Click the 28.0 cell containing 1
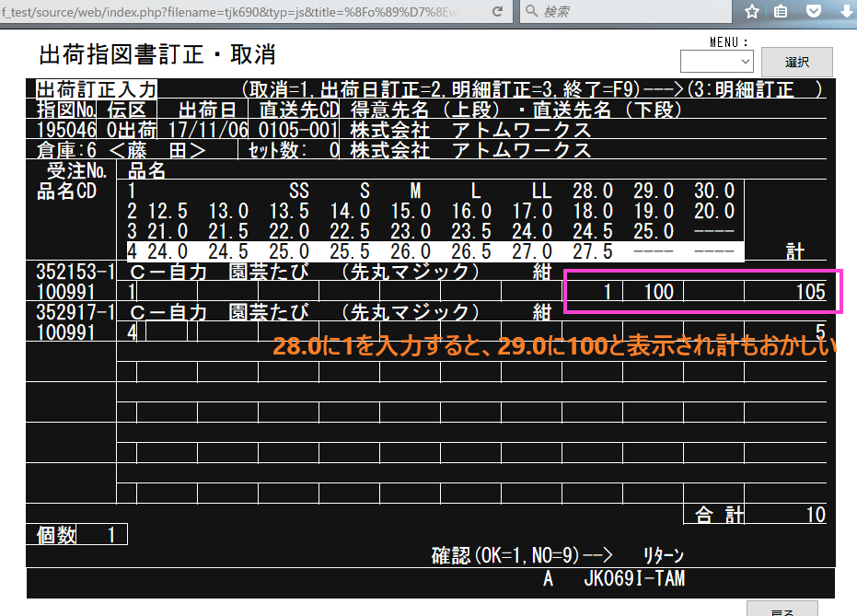 (593, 292)
